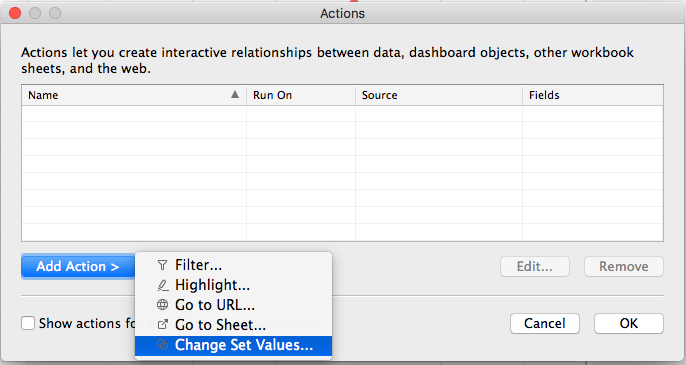Select Go to Sheet... menu entry

tap(233, 325)
